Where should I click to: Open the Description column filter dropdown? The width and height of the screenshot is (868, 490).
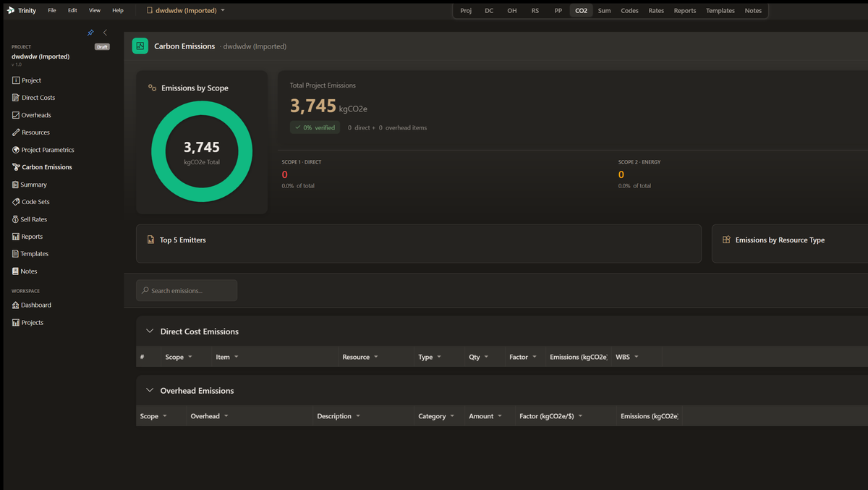tap(358, 416)
